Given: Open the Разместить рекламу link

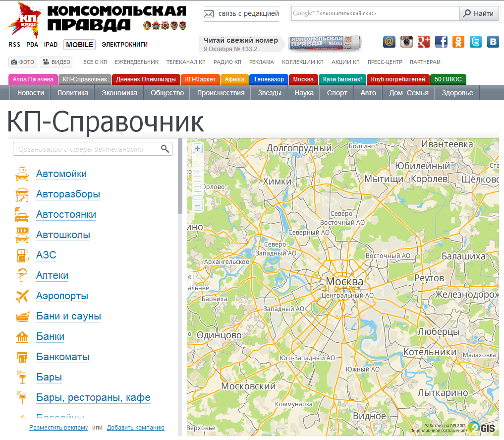Looking at the screenshot, I should (x=58, y=428).
